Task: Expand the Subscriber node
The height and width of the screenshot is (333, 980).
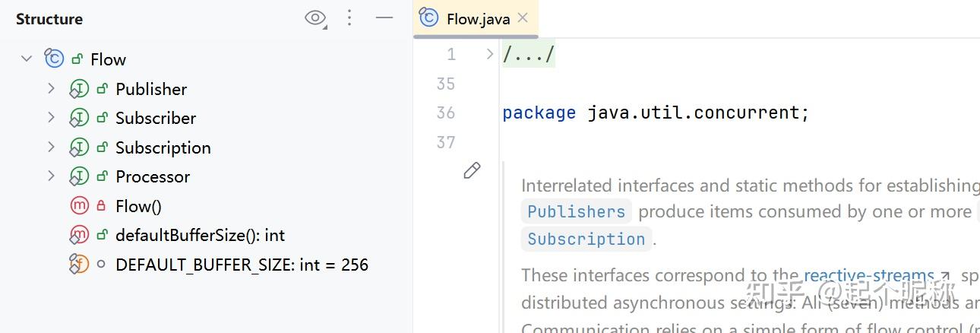Action: (51, 118)
